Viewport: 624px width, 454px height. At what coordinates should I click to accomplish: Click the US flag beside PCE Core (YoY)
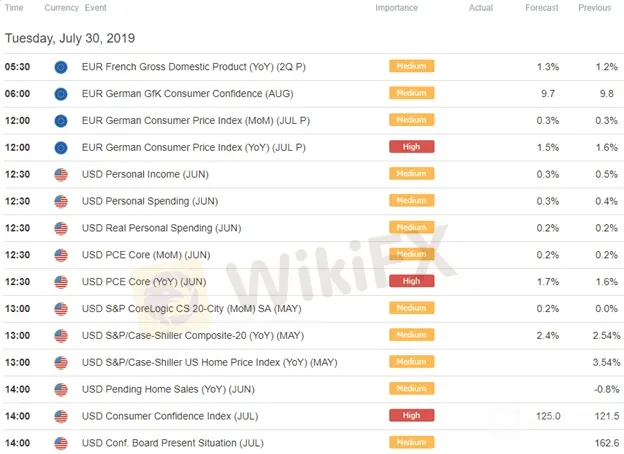pos(61,281)
